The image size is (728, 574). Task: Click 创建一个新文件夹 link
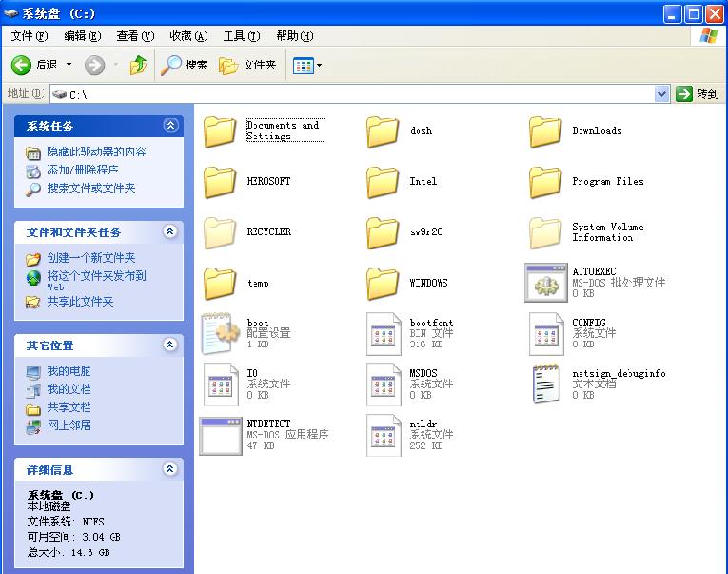point(91,258)
